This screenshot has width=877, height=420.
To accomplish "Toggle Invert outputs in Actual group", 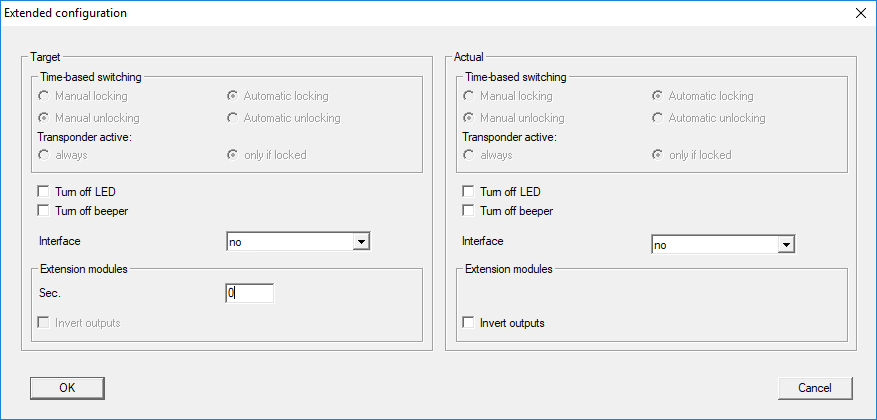I will coord(468,323).
